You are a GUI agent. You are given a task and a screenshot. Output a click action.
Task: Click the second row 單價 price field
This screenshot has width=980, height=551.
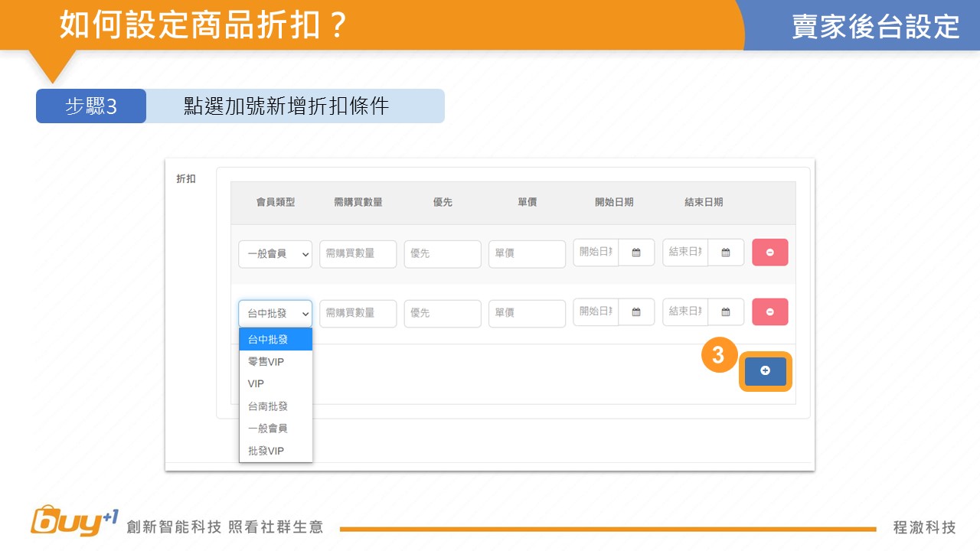(x=527, y=314)
